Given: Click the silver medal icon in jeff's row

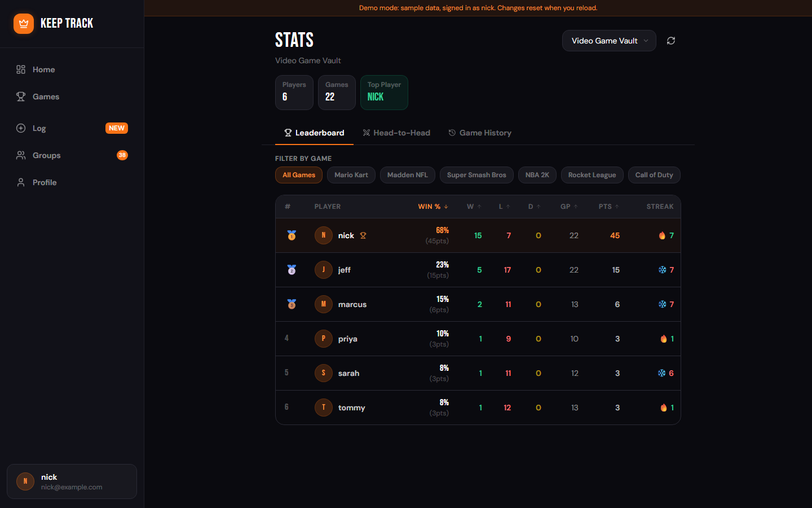Looking at the screenshot, I should pos(292,270).
